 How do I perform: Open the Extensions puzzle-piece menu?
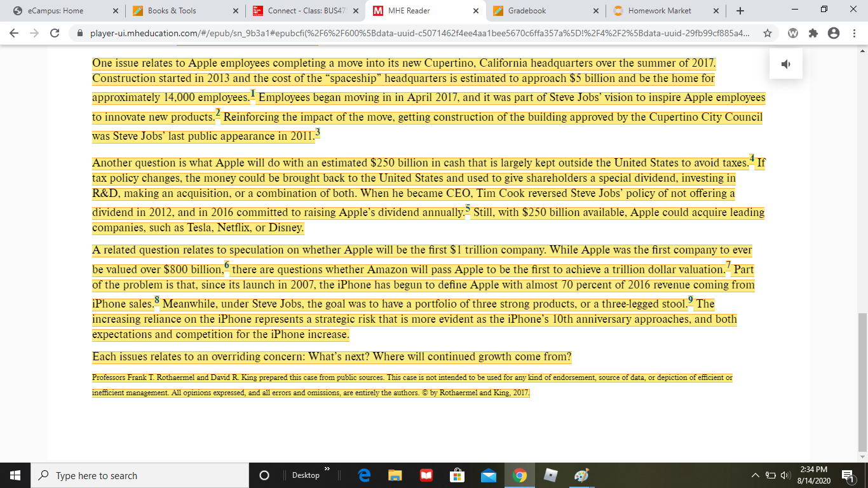(x=813, y=33)
